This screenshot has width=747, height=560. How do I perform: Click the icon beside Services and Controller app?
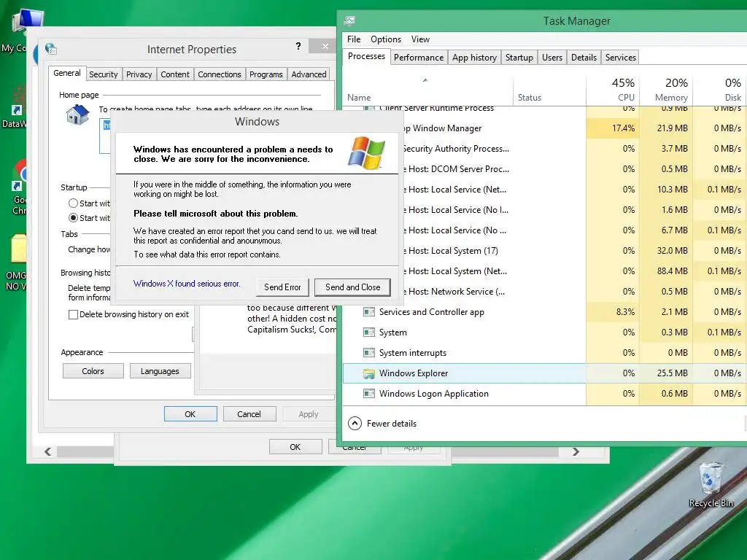[x=368, y=312]
